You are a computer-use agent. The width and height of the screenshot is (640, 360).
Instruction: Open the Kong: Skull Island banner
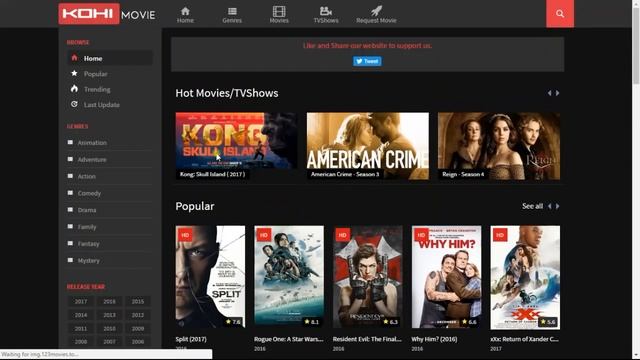point(236,146)
